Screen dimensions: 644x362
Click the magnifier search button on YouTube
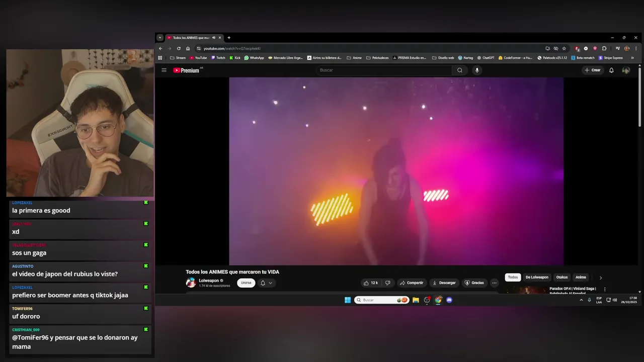pyautogui.click(x=459, y=70)
